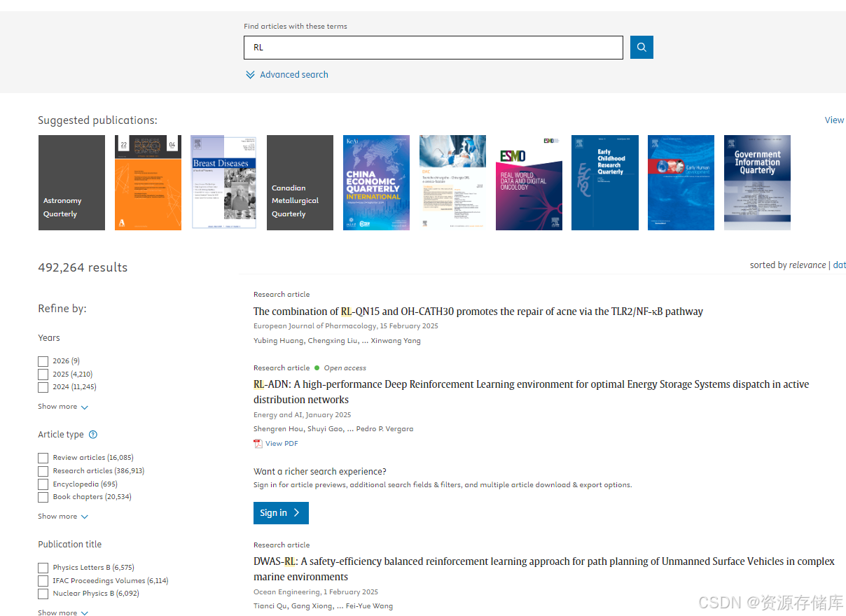Check the 2024 year filter

pyautogui.click(x=43, y=387)
